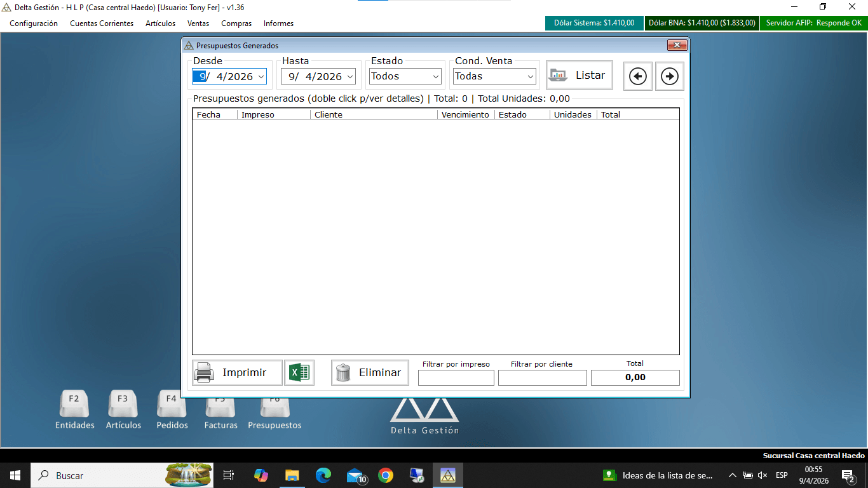Viewport: 868px width, 488px height.
Task: Expand Hasta date picker dropdown
Action: pyautogui.click(x=349, y=77)
